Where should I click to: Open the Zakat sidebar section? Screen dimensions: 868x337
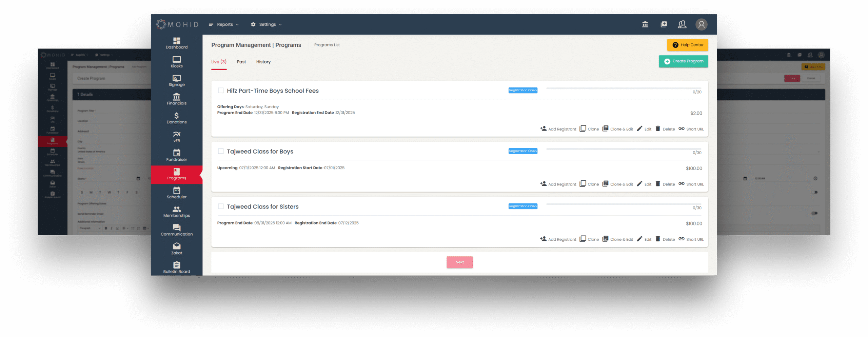tap(176, 249)
